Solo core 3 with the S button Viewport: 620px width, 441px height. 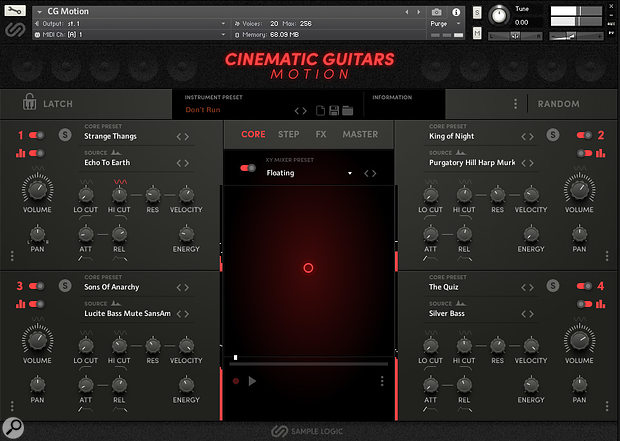(65, 286)
